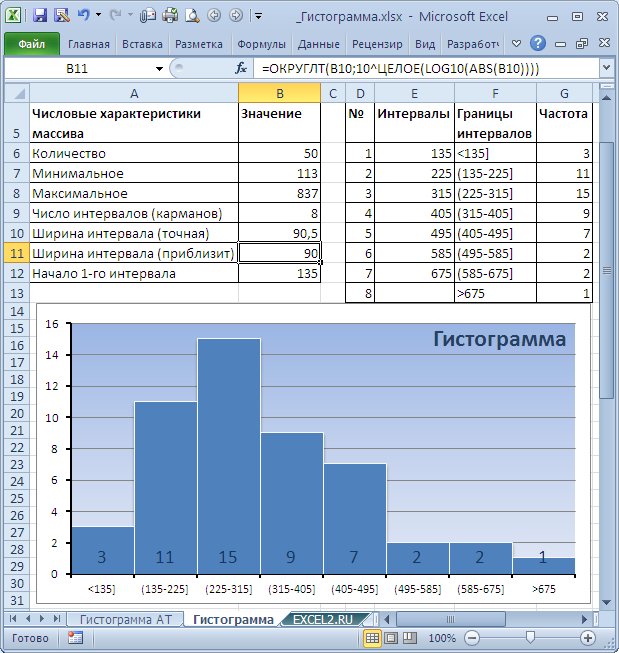The height and width of the screenshot is (653, 619).
Task: Click the Quick Print icon
Action: [169, 16]
